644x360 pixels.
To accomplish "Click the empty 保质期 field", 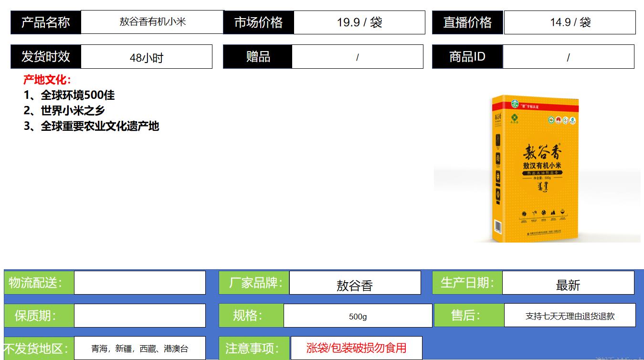I will (x=139, y=316).
